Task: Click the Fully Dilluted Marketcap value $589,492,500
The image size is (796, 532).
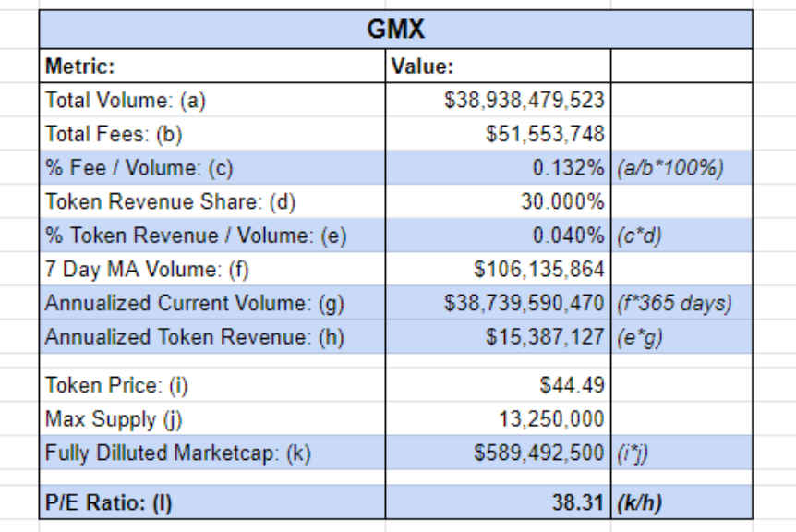Action: (539, 453)
